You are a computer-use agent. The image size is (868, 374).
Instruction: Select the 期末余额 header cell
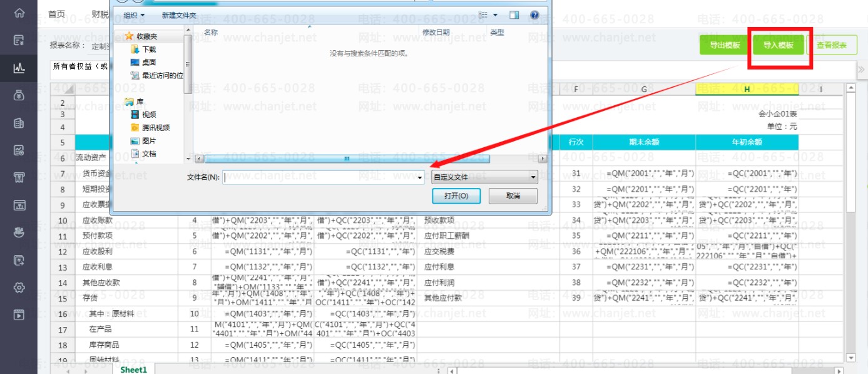click(644, 142)
